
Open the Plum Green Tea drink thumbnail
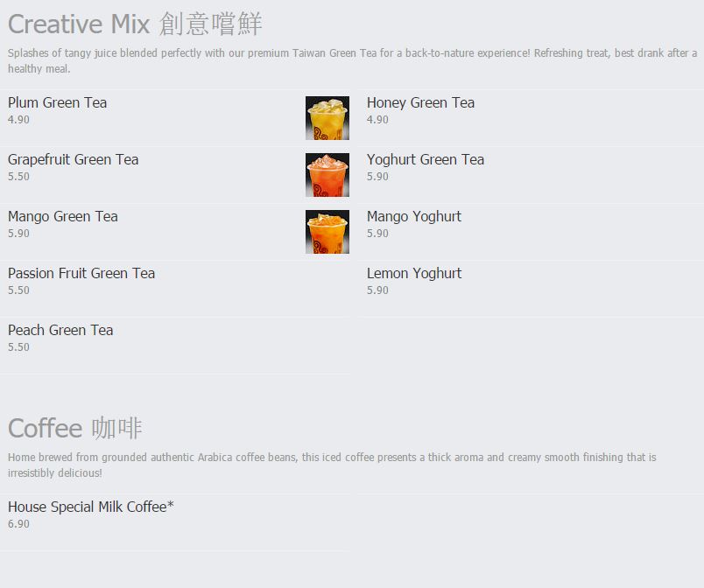pos(327,118)
